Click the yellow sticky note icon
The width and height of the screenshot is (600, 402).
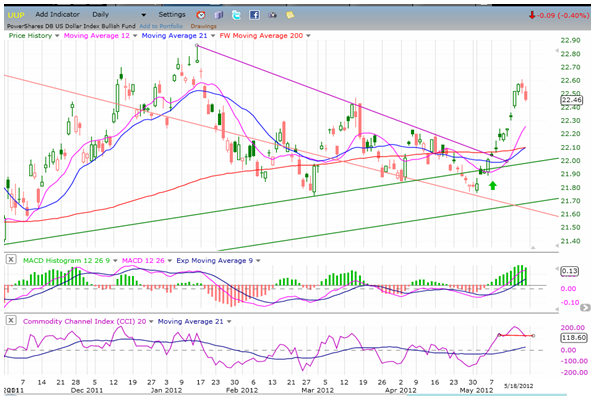point(290,15)
